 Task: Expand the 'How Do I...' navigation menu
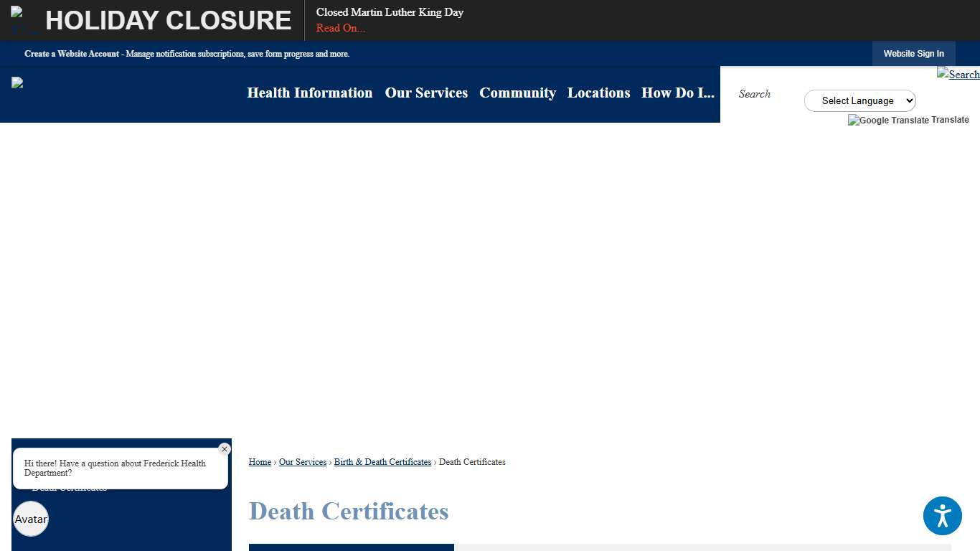(x=677, y=93)
